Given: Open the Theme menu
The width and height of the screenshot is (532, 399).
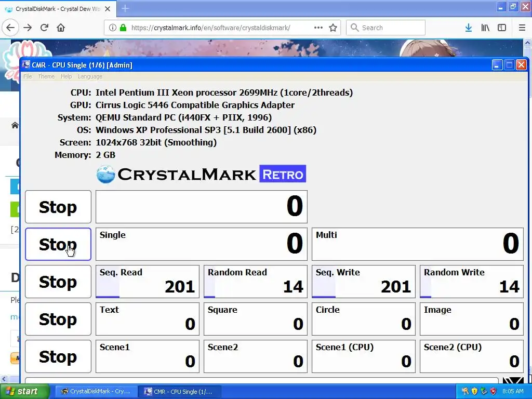Looking at the screenshot, I should tap(46, 76).
